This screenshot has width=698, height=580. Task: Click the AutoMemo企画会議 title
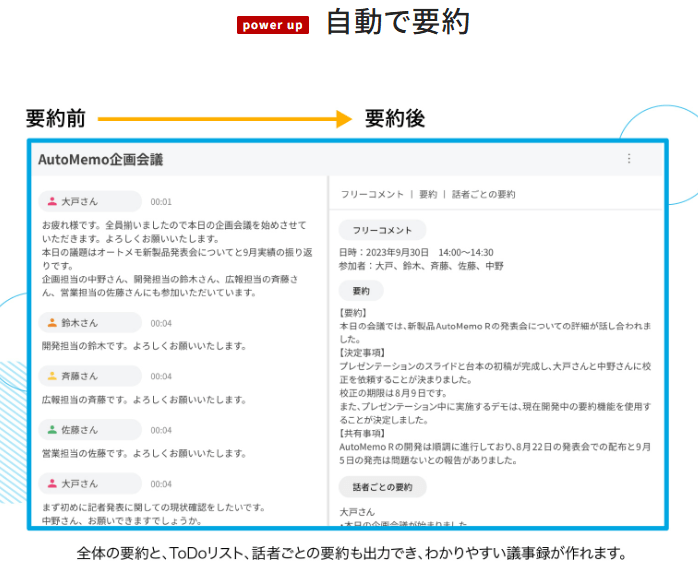[x=101, y=159]
